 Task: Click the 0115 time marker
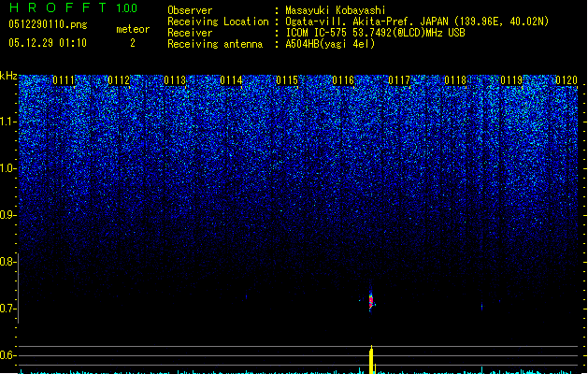[287, 80]
